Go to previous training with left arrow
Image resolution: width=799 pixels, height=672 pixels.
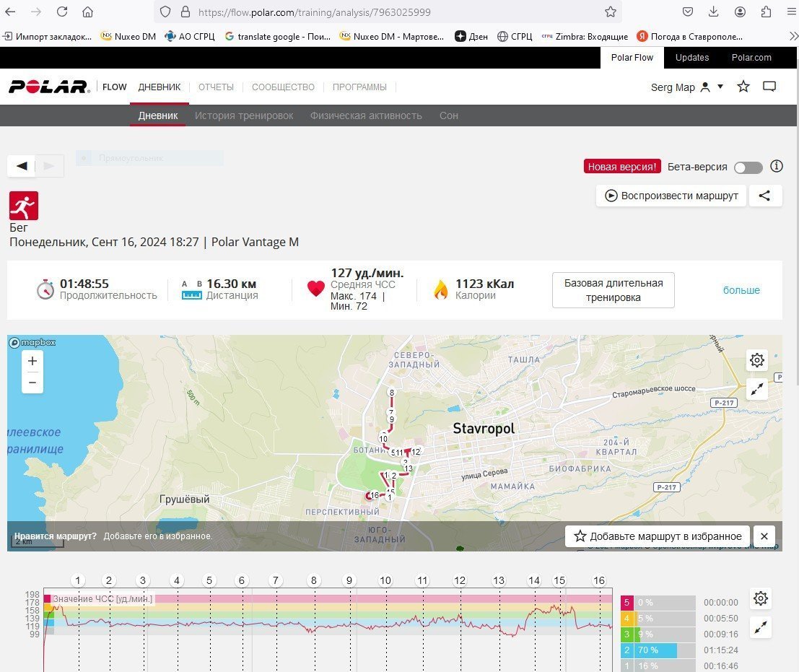(22, 165)
